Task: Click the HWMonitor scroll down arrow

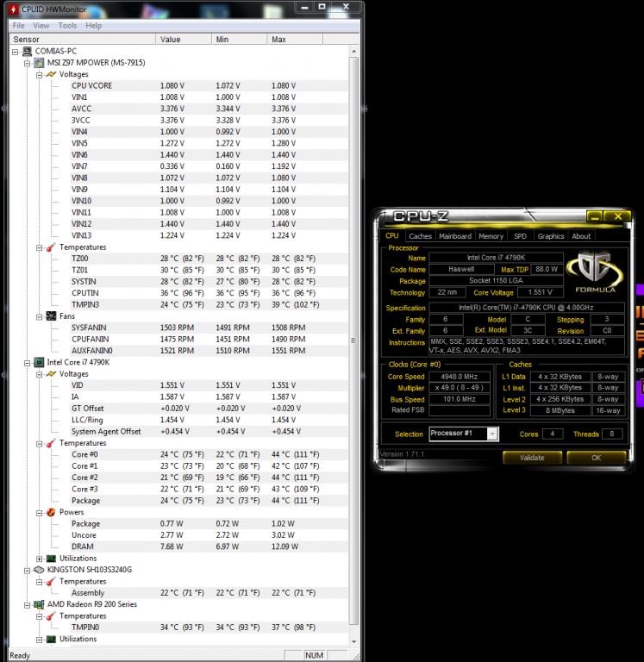Action: (x=353, y=641)
